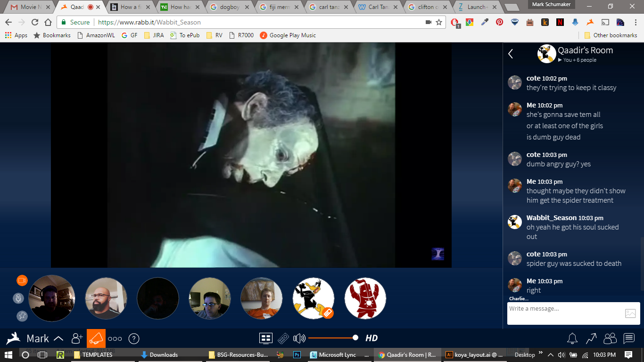Viewport: 644px width, 362px height.
Task: Switch to the Movie N Gmail tab
Action: point(29,7)
